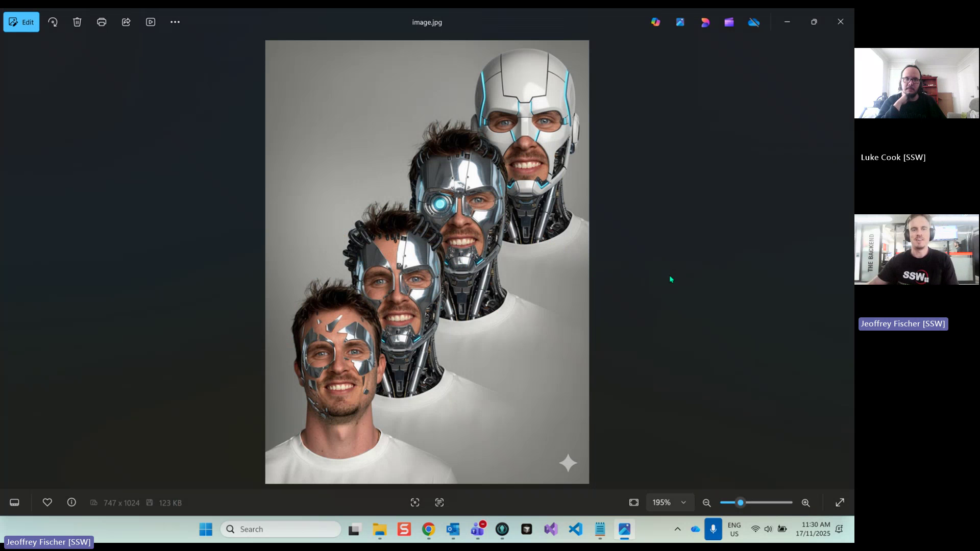This screenshot has width=980, height=551.
Task: View file information for image.jpg
Action: (71, 503)
